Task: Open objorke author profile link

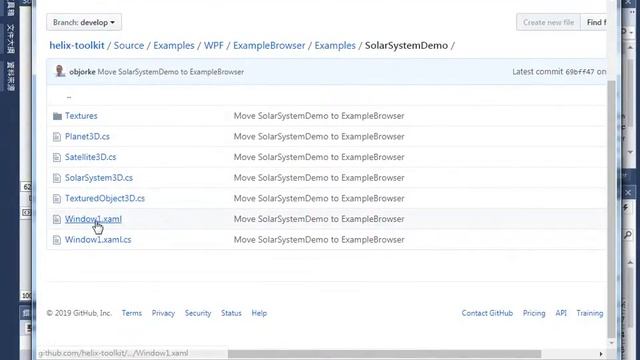Action: [82, 72]
